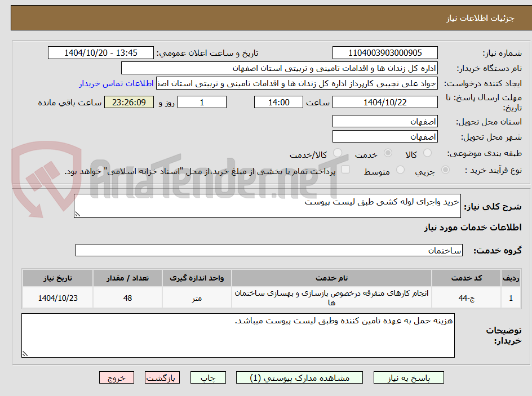Image resolution: width=532 pixels, height=396 pixels.
Task: Click the پاسخ به نیاز button
Action: click(409, 377)
